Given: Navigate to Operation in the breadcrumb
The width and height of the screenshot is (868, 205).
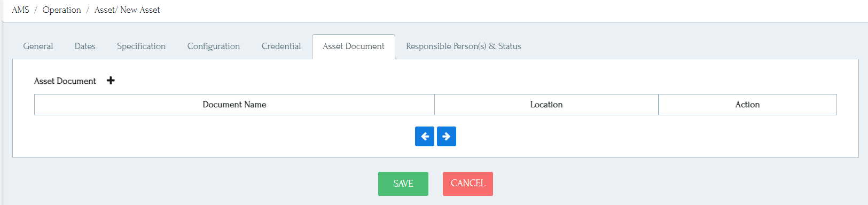Looking at the screenshot, I should (x=61, y=10).
